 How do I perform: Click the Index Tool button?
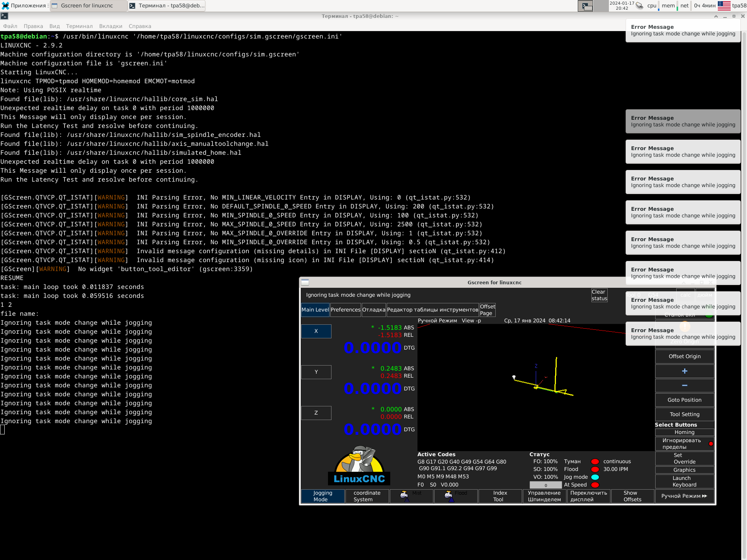tap(500, 496)
